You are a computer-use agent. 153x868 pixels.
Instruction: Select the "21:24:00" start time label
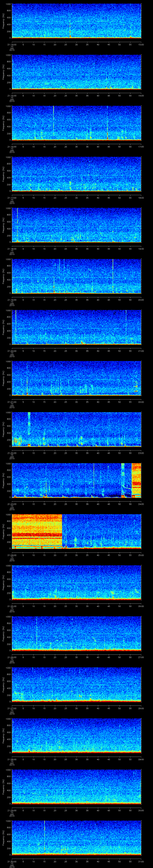12,555
